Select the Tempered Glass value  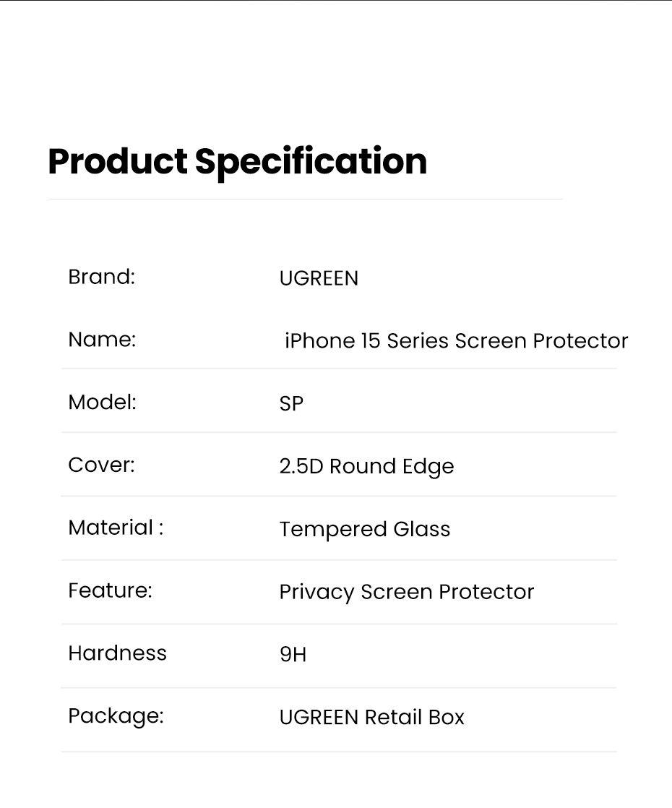[x=365, y=530]
